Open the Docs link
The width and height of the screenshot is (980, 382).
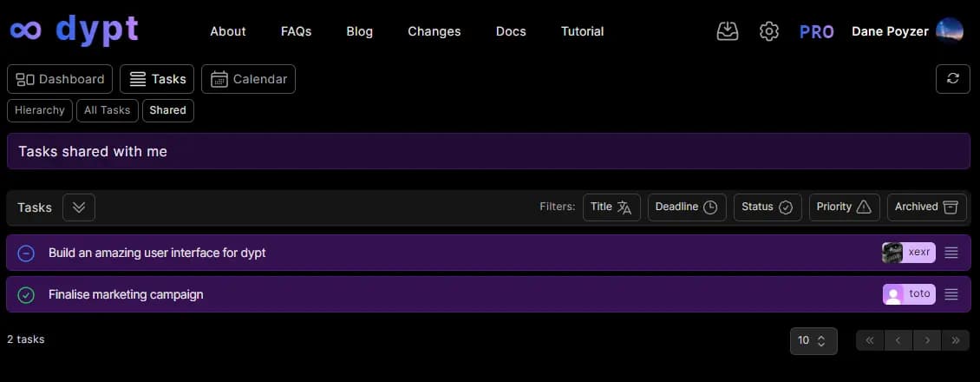pyautogui.click(x=512, y=31)
